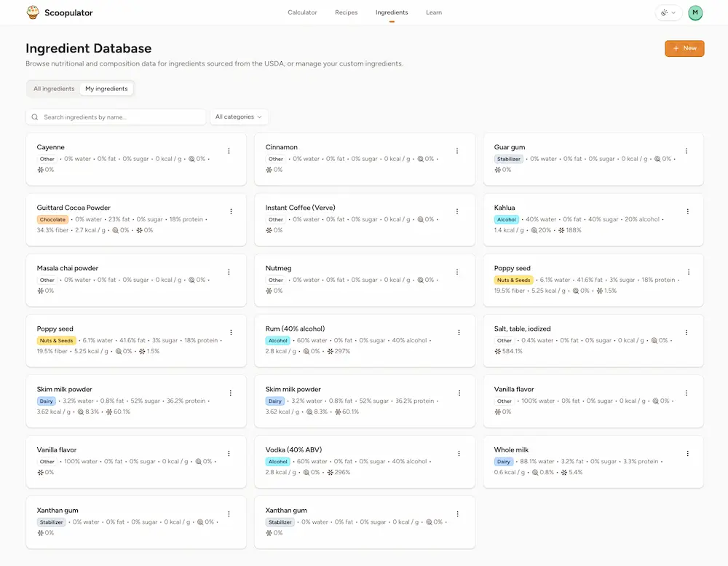Screen dimensions: 728x566
Task: Open the menu for Instant Coffee (Verve)
Action: point(457,211)
